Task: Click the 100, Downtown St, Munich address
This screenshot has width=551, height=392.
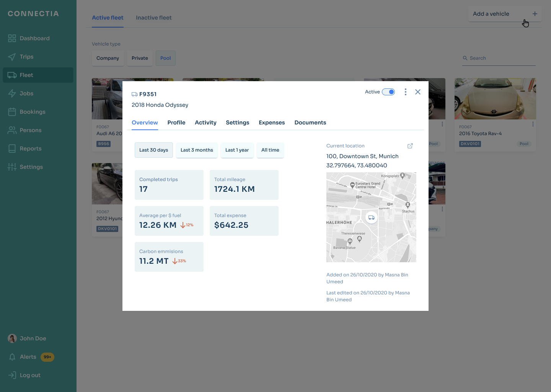Action: pyautogui.click(x=362, y=156)
